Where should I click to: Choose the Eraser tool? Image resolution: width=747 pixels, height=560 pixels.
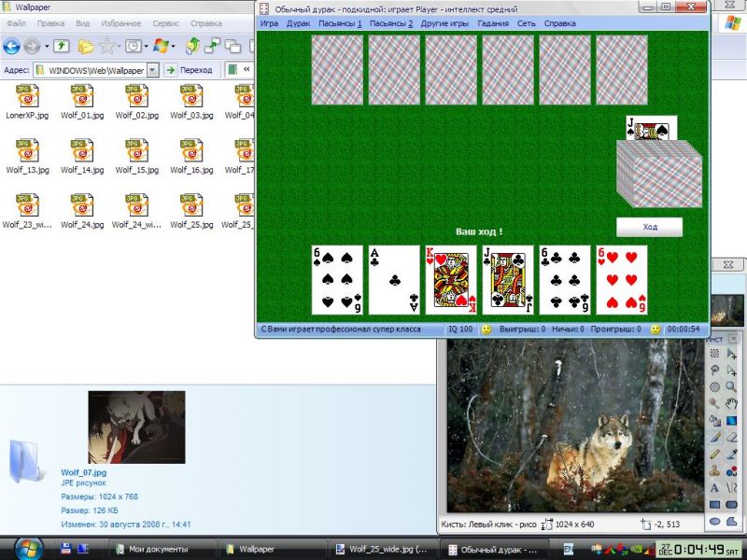733,437
